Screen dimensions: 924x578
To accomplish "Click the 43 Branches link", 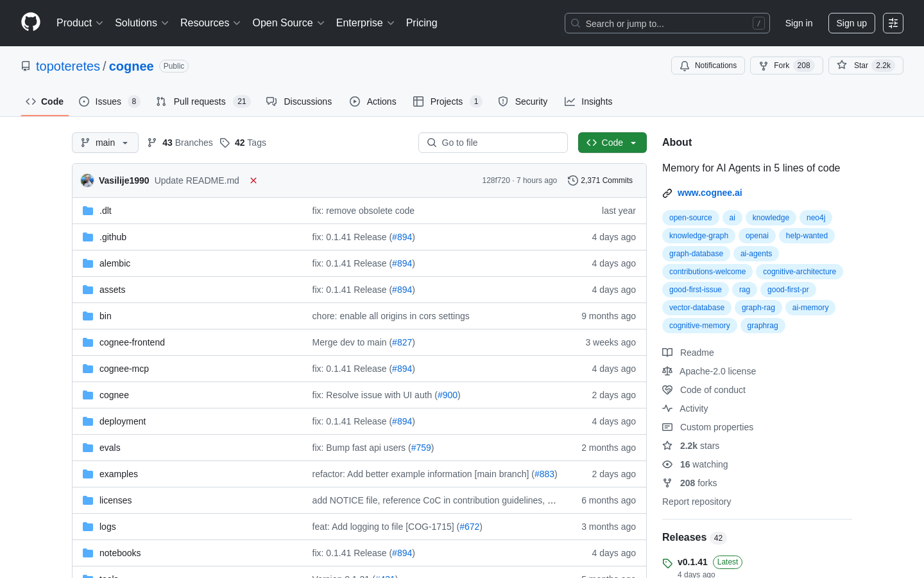I will 180,143.
